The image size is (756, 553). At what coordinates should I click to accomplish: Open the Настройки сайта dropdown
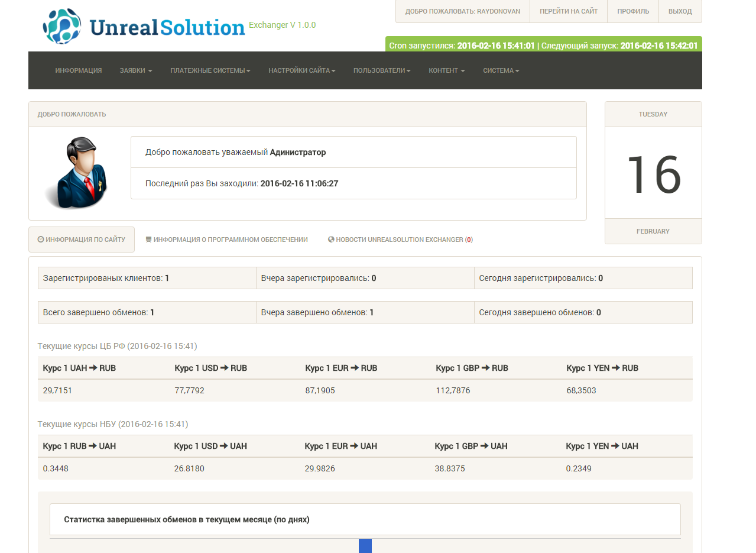coord(302,70)
